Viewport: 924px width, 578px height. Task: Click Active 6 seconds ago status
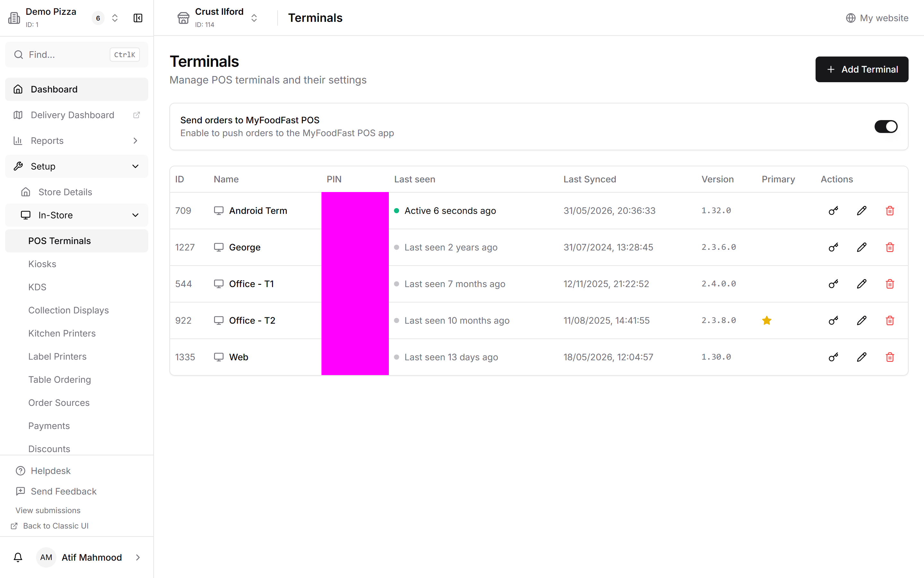pos(450,211)
